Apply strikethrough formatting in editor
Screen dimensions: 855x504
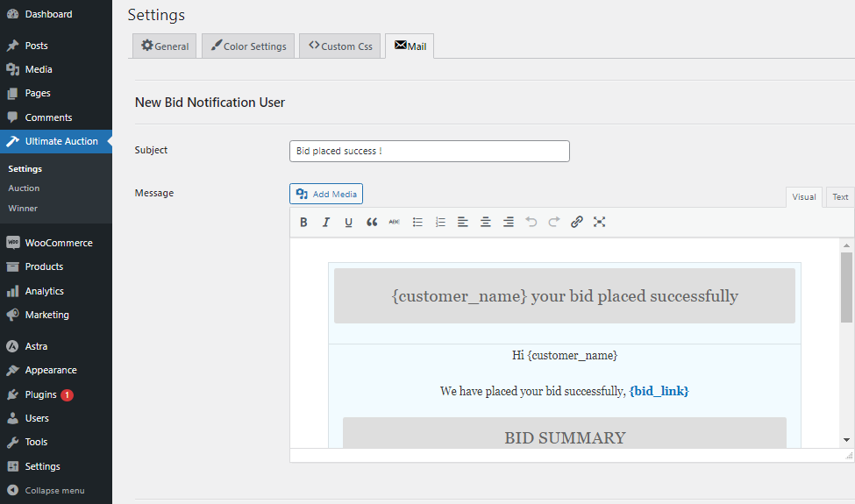tap(395, 222)
